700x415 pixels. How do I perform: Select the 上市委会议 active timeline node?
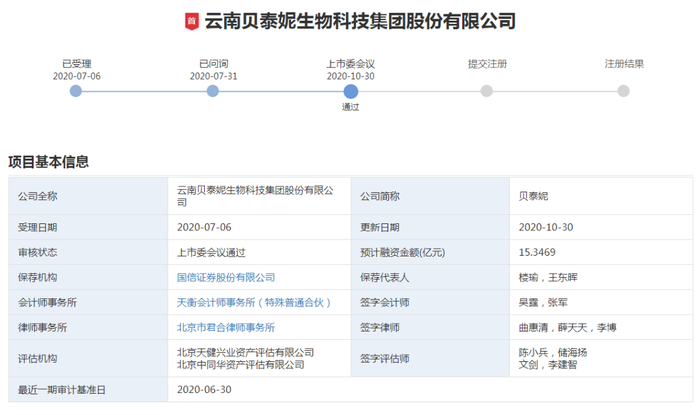[350, 91]
